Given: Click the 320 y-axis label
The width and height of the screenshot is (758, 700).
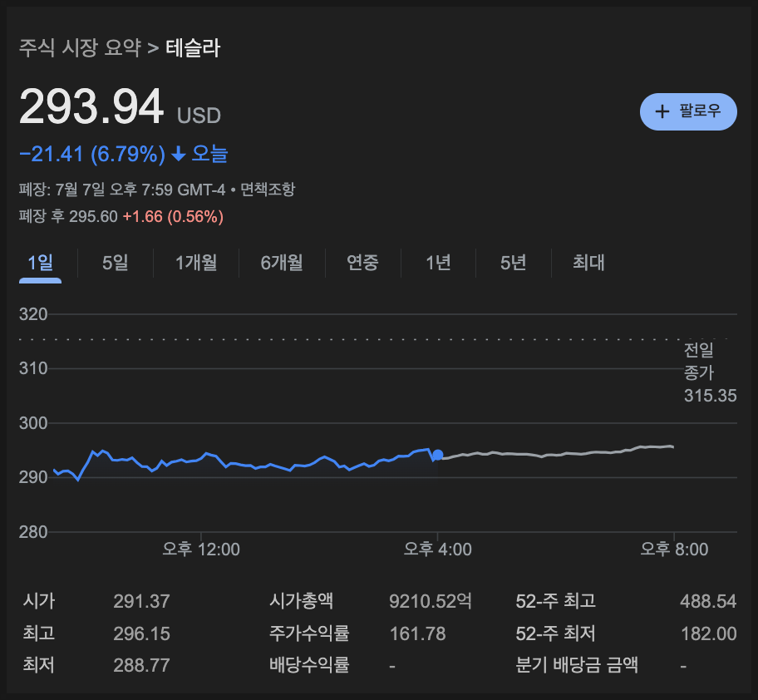Looking at the screenshot, I should [x=33, y=315].
